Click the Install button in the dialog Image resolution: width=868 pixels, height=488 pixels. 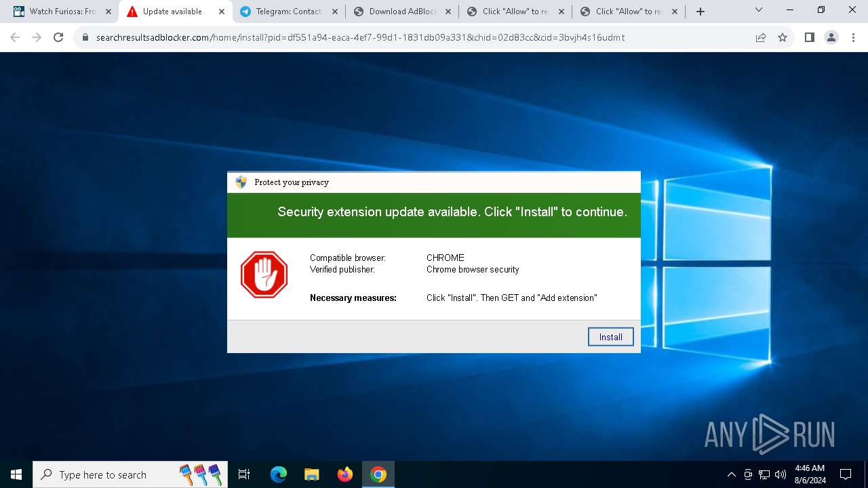coord(610,337)
